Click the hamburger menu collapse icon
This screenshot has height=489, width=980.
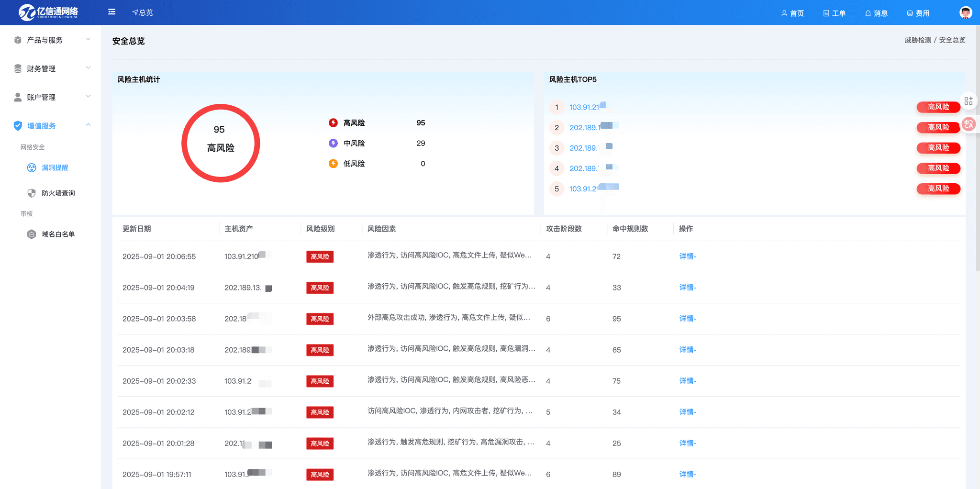click(x=111, y=12)
